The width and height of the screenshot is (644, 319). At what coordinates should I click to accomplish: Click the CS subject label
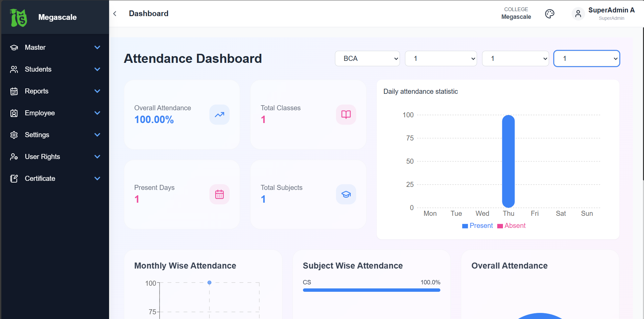pos(307,282)
